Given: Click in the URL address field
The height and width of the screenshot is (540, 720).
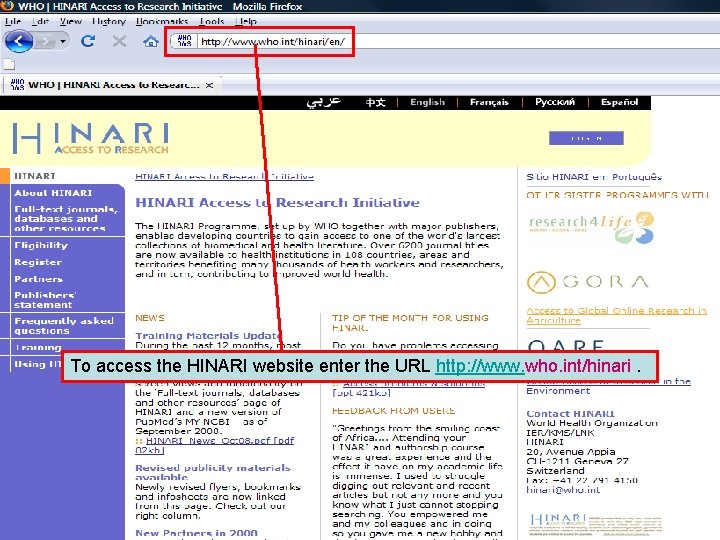Looking at the screenshot, I should [273, 42].
